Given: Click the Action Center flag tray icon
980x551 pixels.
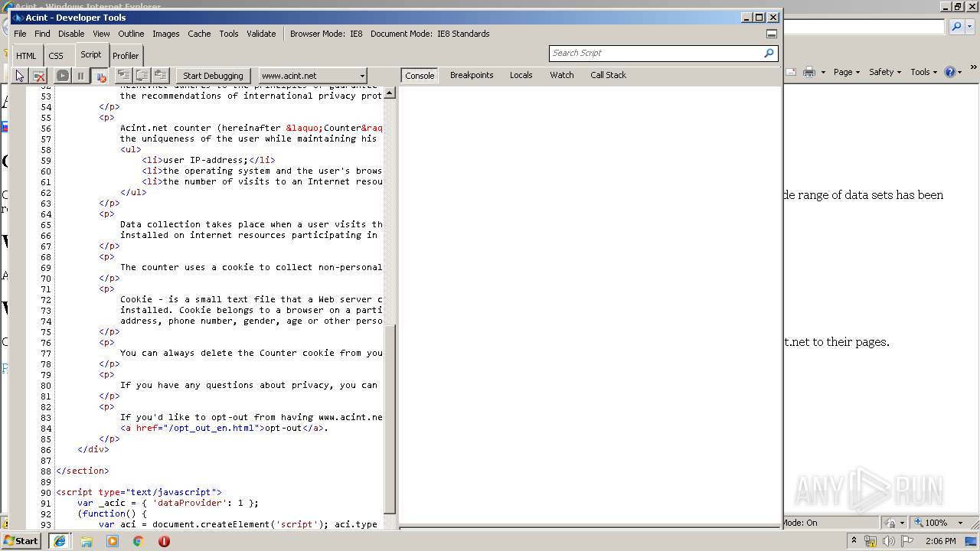Looking at the screenshot, I should coord(906,542).
